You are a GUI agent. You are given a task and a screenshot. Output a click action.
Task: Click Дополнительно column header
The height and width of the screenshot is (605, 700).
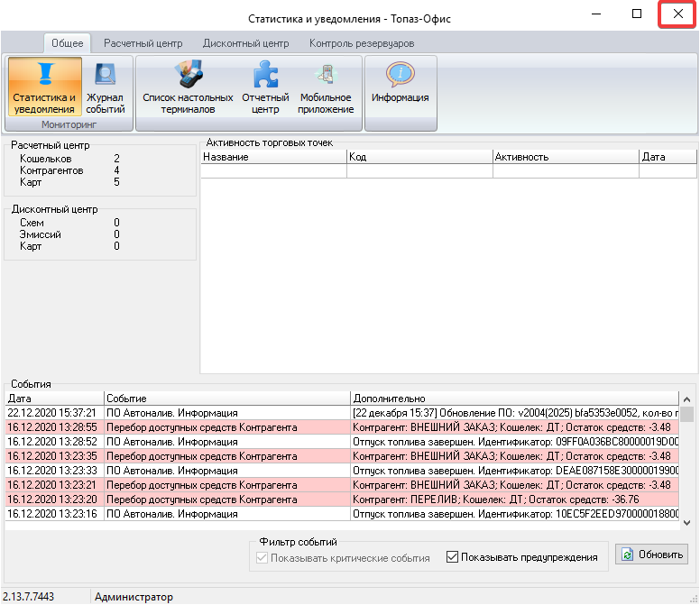point(515,399)
